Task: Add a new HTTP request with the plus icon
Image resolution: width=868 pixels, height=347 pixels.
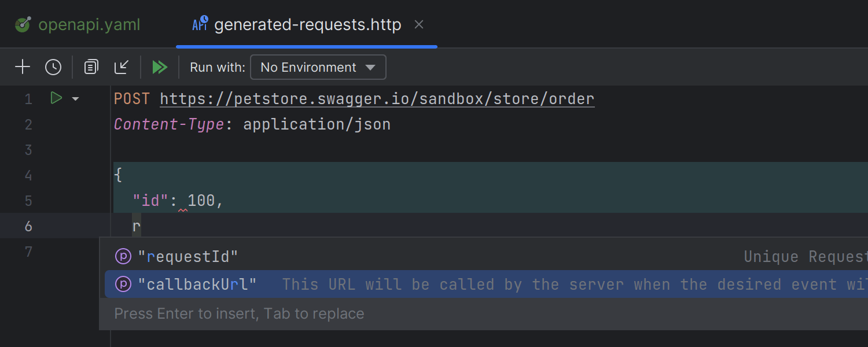Action: coord(23,67)
